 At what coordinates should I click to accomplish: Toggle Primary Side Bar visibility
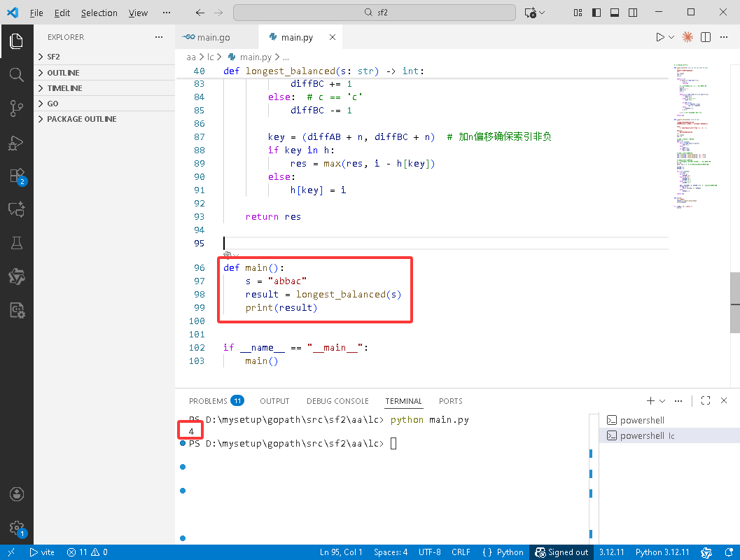(596, 13)
